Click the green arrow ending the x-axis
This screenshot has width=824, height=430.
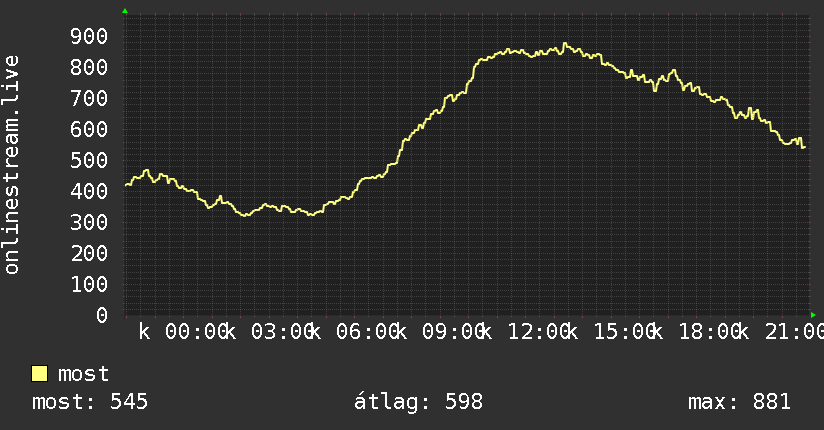click(x=813, y=315)
